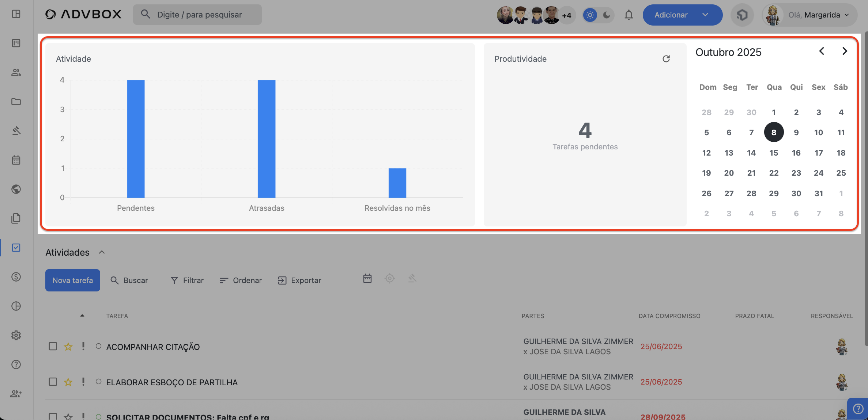868x420 pixels.
Task: Click the notifications bell icon
Action: (x=629, y=15)
